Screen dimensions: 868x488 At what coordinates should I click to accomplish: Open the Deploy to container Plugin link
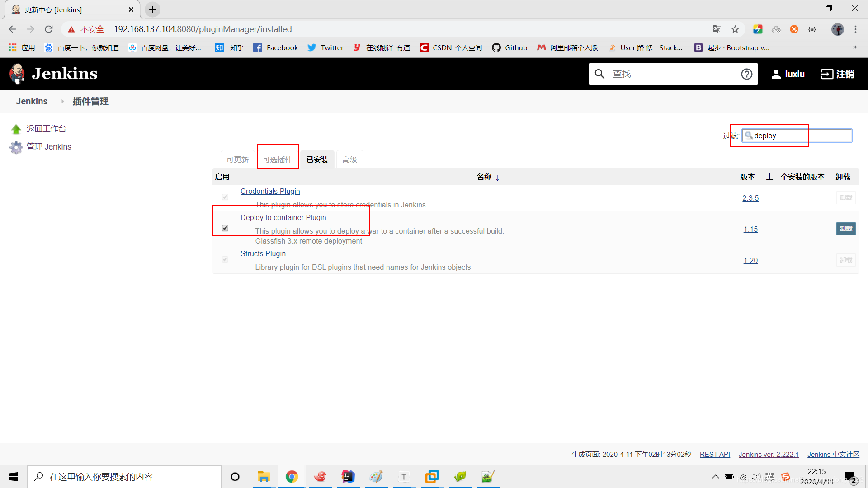[x=283, y=217]
